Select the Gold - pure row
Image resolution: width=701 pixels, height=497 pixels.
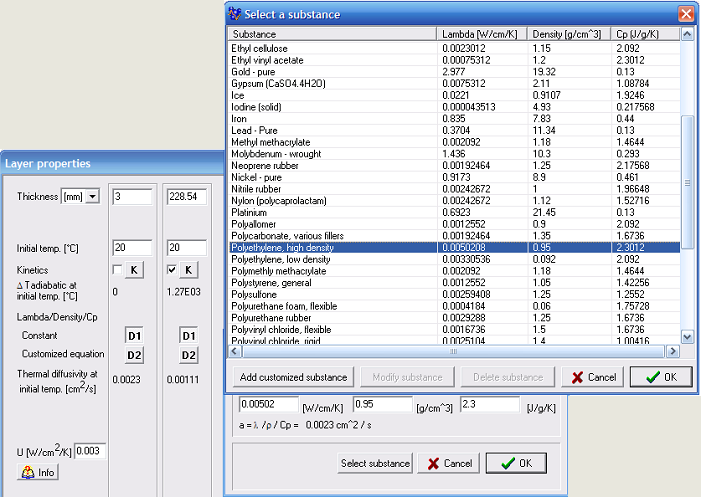[x=455, y=72]
